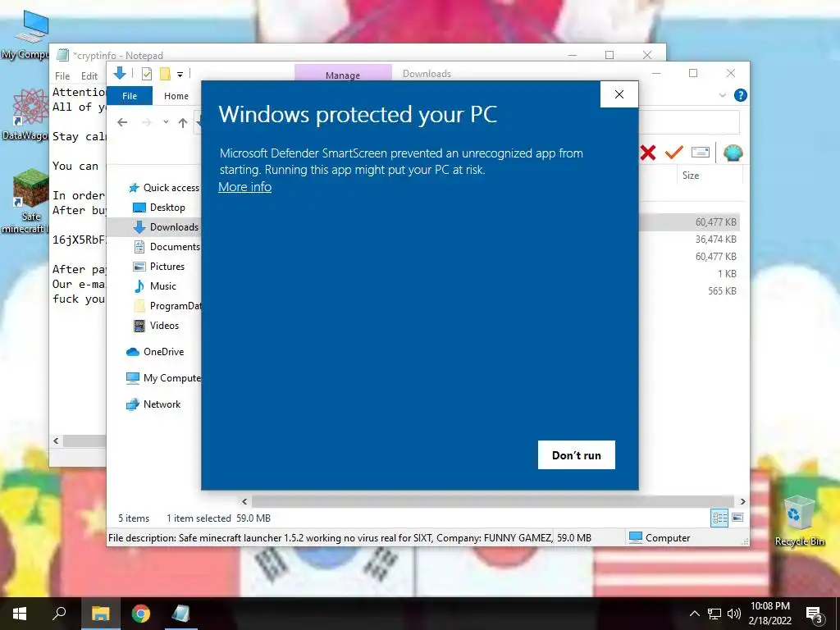Open Explorer help question mark icon
Image resolution: width=840 pixels, height=630 pixels.
741,95
